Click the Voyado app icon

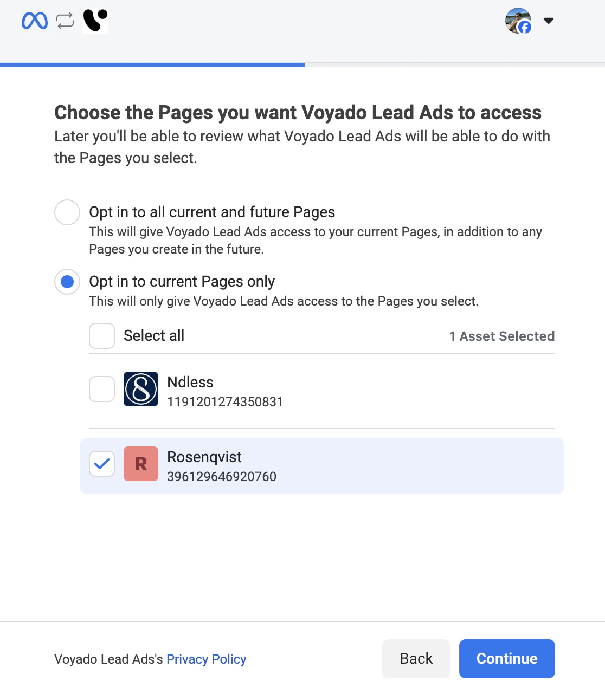tap(95, 21)
